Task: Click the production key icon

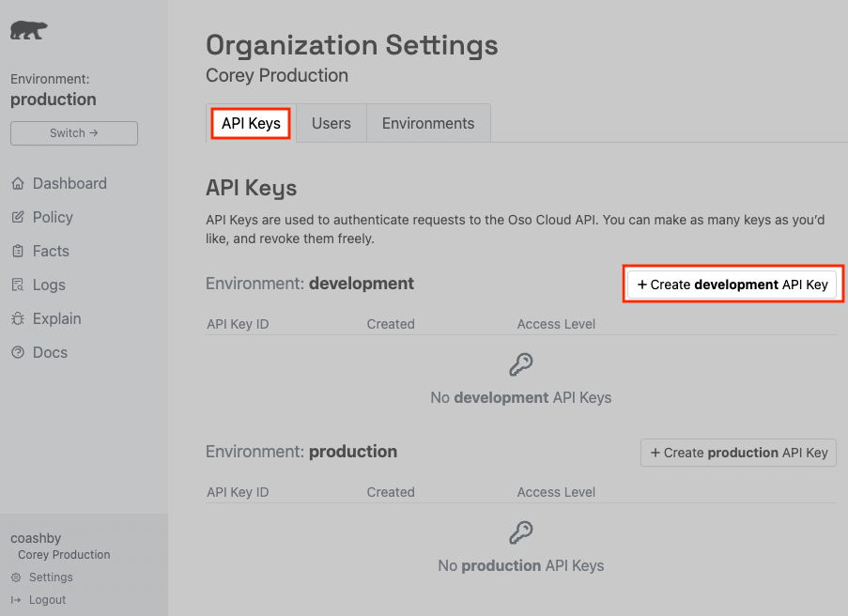Action: click(x=520, y=533)
